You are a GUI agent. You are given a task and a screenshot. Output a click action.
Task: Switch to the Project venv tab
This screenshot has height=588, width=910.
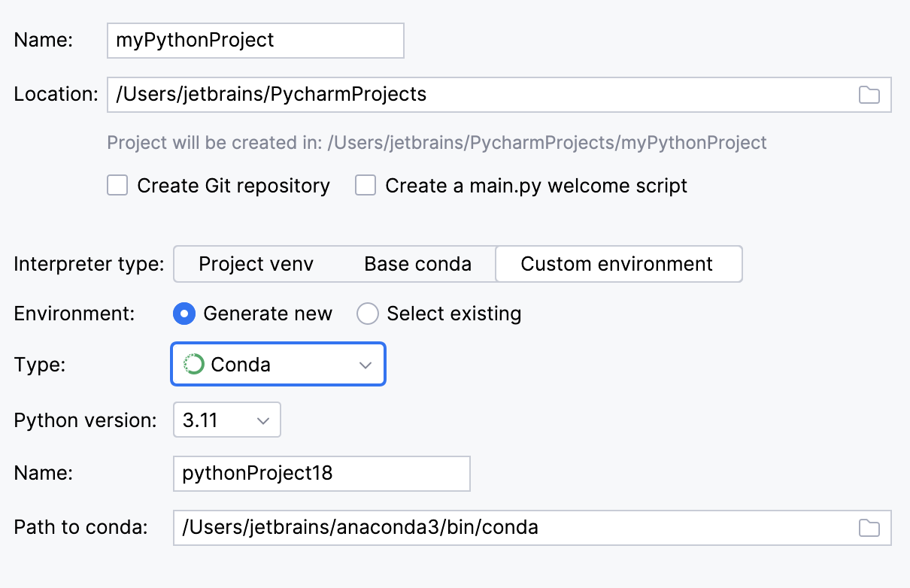(x=256, y=264)
